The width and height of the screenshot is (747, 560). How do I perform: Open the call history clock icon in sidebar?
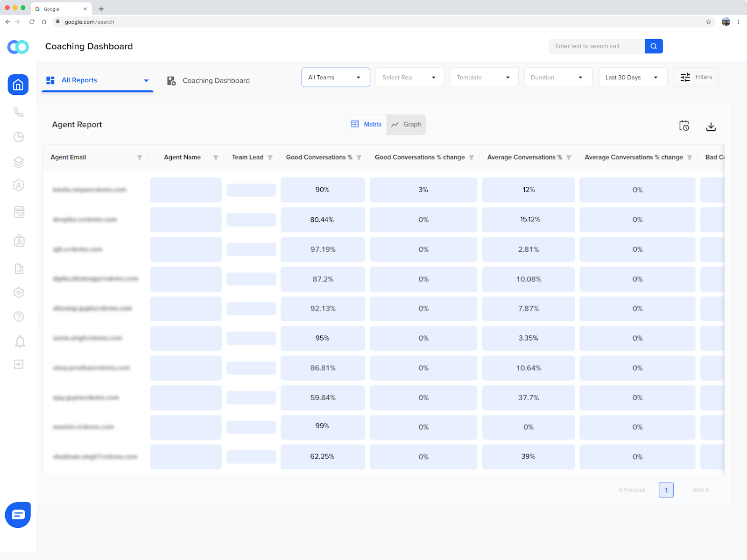18,137
